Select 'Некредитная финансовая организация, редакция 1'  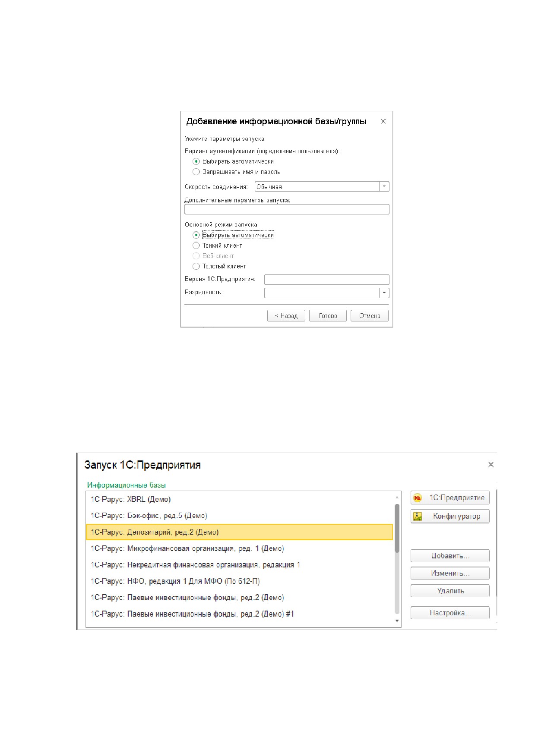click(240, 565)
